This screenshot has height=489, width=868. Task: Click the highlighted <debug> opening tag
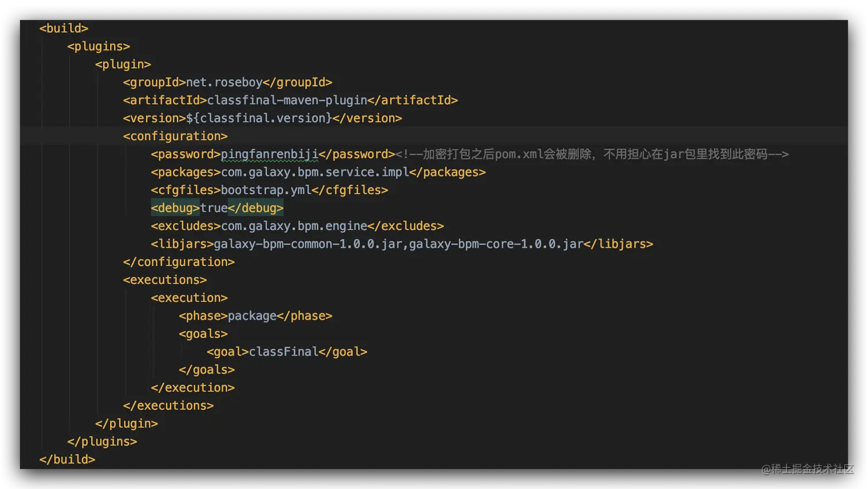pyautogui.click(x=175, y=208)
